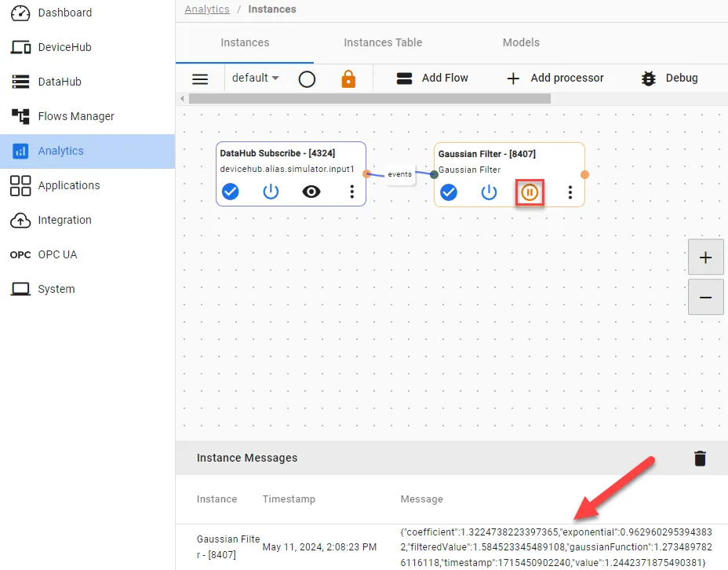The width and height of the screenshot is (728, 570).
Task: Switch to the Models tab
Action: click(521, 42)
